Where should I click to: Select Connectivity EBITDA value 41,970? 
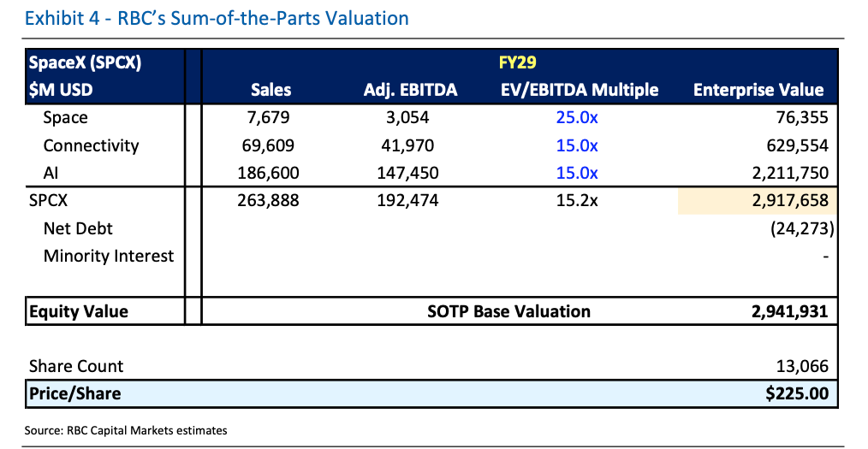pyautogui.click(x=408, y=145)
